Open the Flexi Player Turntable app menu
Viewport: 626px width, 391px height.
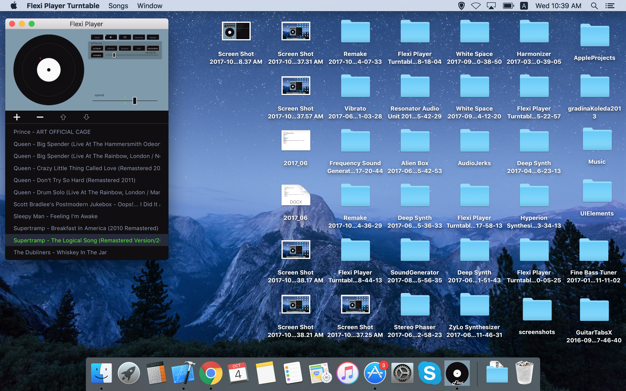point(63,6)
